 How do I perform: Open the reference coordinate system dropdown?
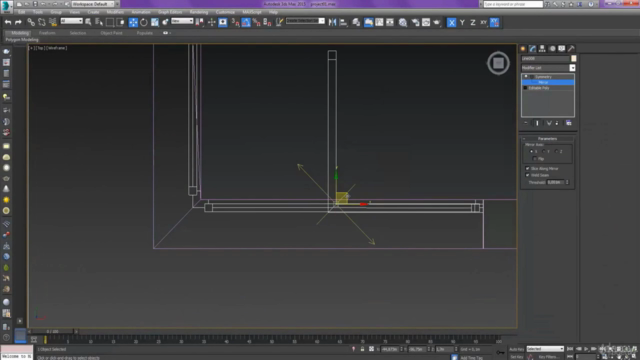182,21
